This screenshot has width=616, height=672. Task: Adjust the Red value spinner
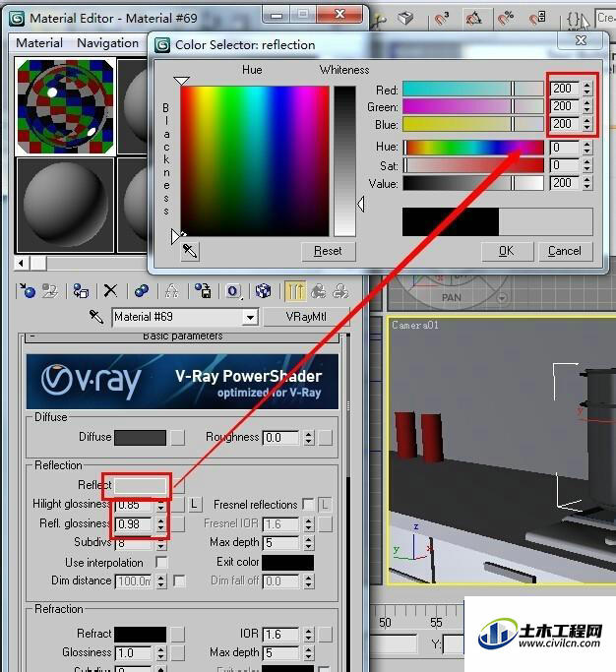point(587,89)
